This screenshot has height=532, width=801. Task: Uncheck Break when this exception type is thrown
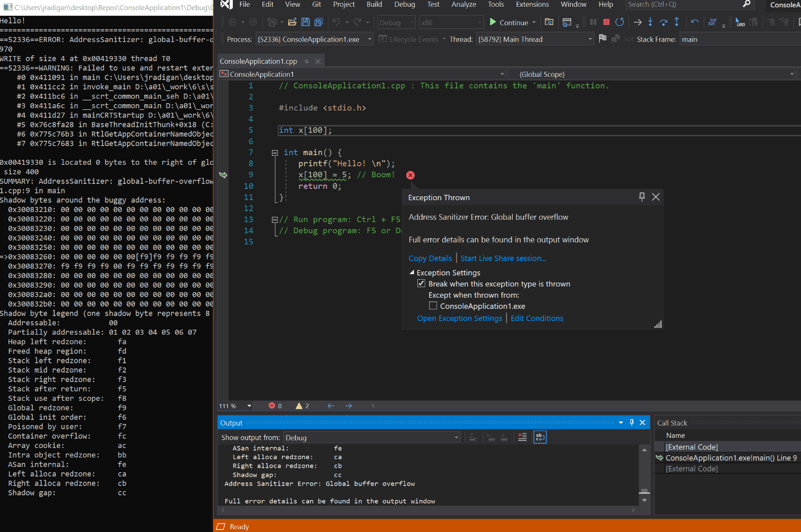(421, 284)
